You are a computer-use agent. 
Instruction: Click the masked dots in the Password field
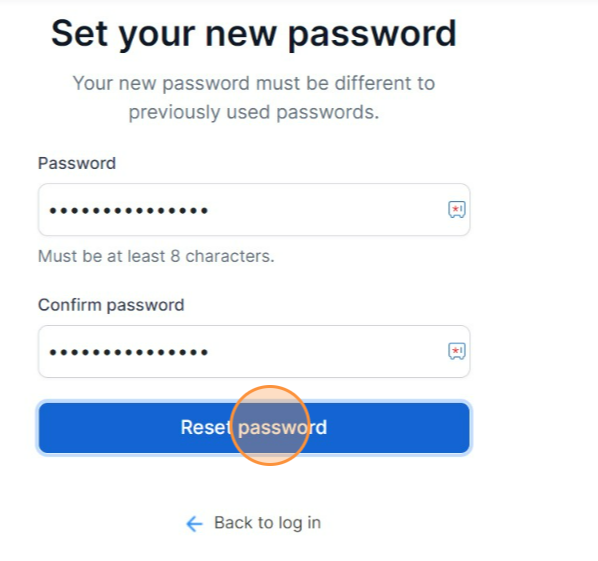pyautogui.click(x=129, y=210)
